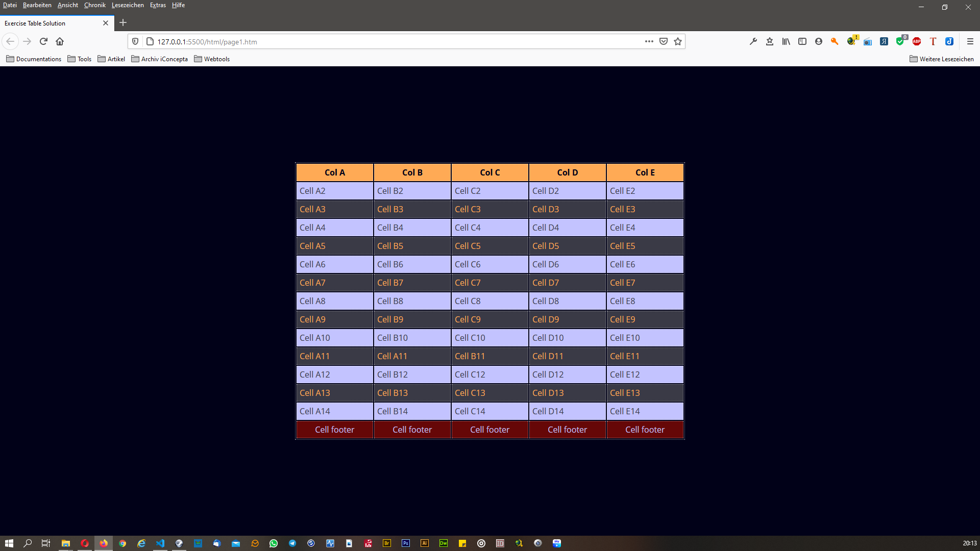Image resolution: width=980 pixels, height=551 pixels.
Task: Bookmark this page with the star icon
Action: point(678,41)
